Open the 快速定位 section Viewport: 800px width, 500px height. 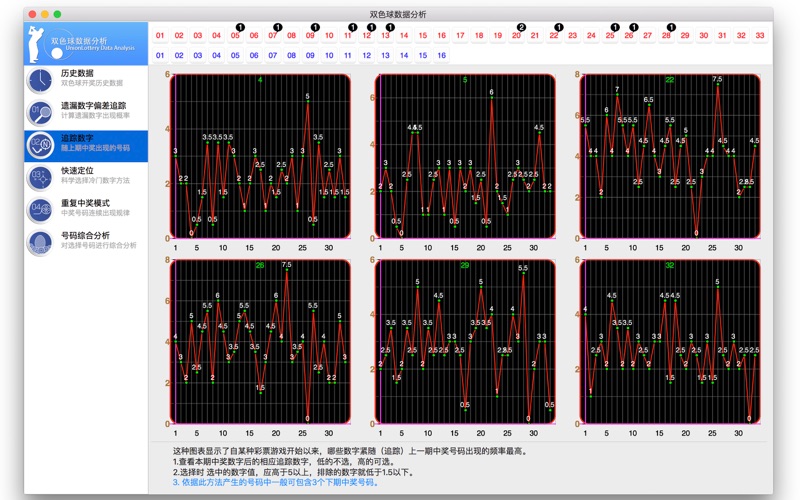coord(86,178)
